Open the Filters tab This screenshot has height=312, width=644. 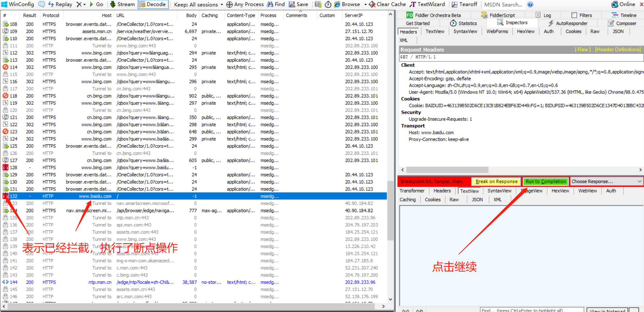pos(582,15)
